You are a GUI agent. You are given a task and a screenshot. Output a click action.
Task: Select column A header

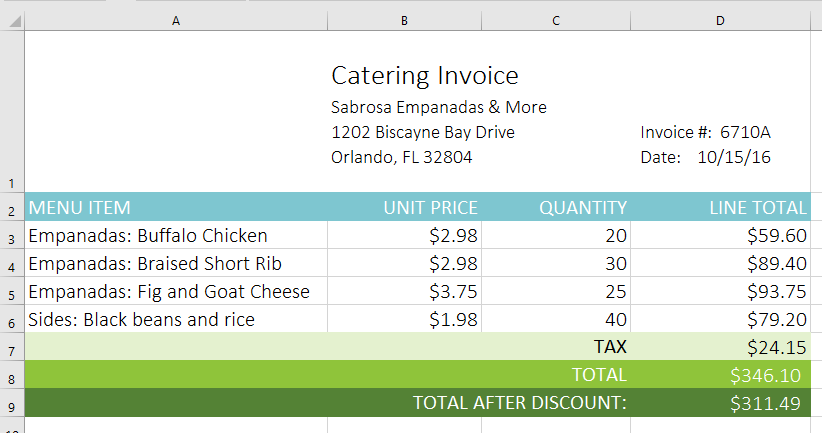[x=176, y=20]
